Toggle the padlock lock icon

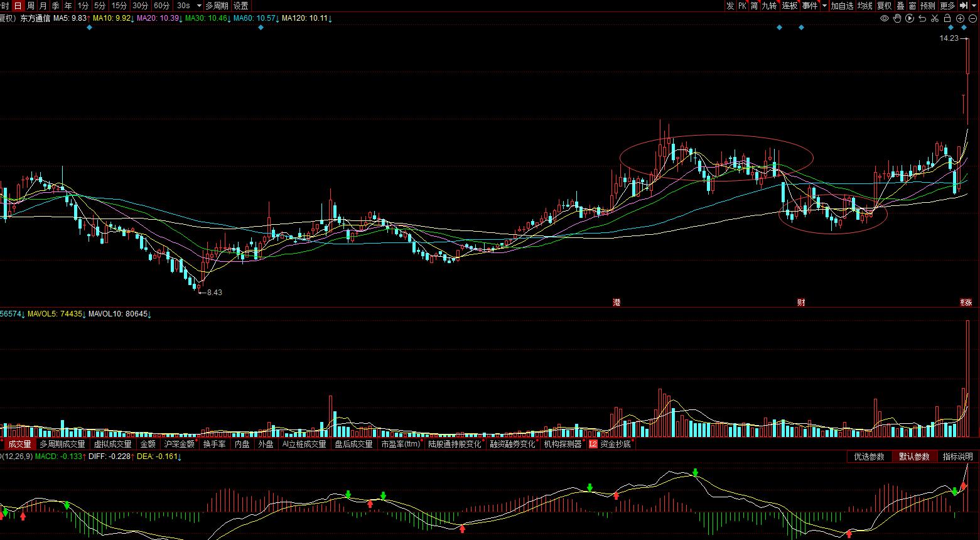947,19
